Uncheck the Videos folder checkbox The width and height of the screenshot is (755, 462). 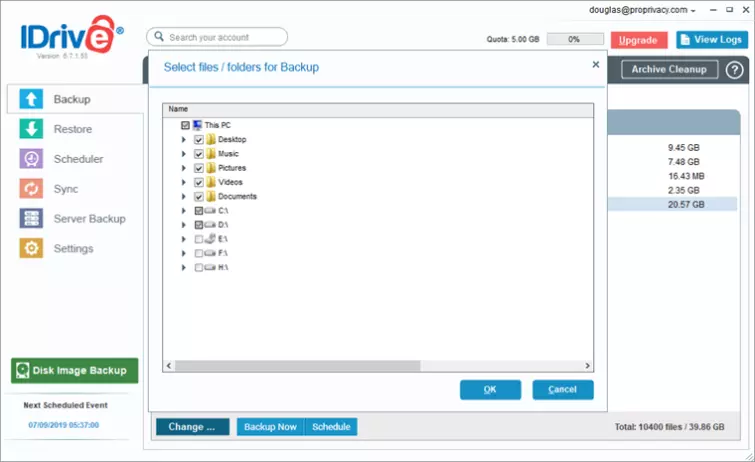pyautogui.click(x=199, y=182)
